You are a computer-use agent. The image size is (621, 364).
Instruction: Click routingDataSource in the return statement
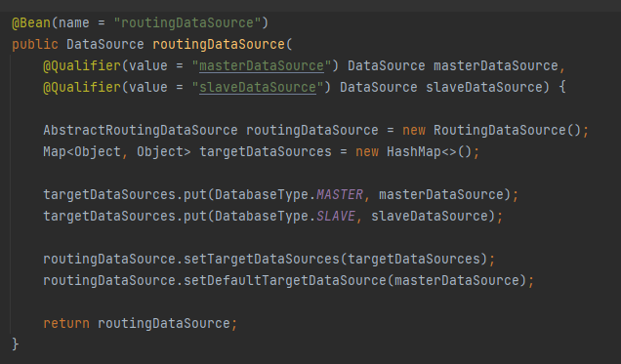pos(164,323)
